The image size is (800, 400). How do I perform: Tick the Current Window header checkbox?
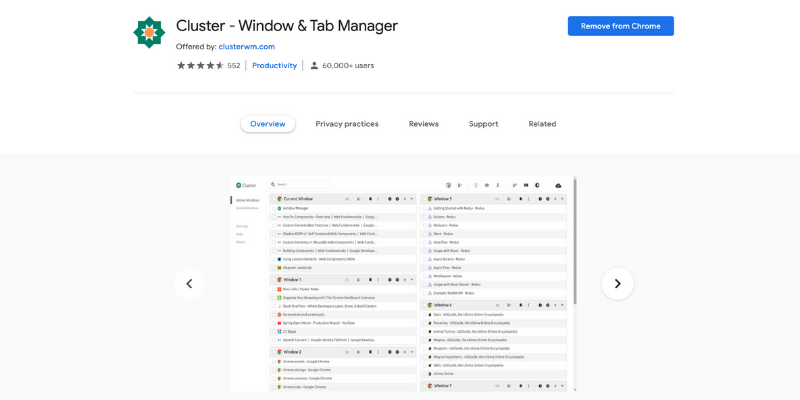[274, 199]
